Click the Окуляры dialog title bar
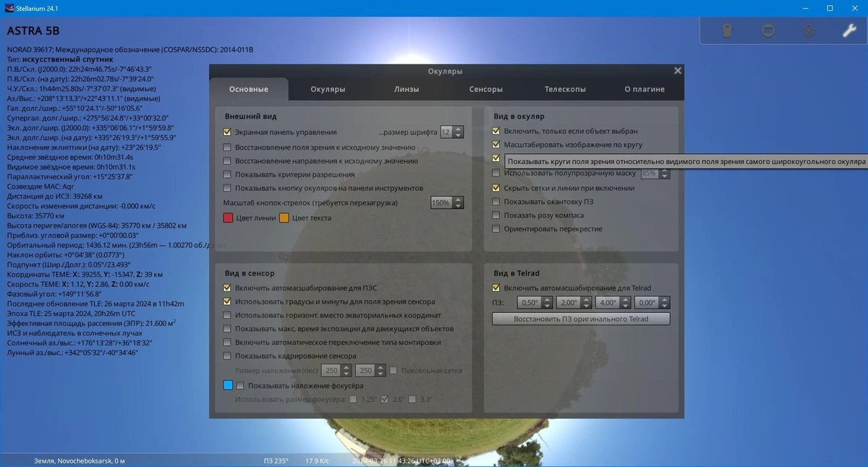868x467 pixels. pos(445,71)
